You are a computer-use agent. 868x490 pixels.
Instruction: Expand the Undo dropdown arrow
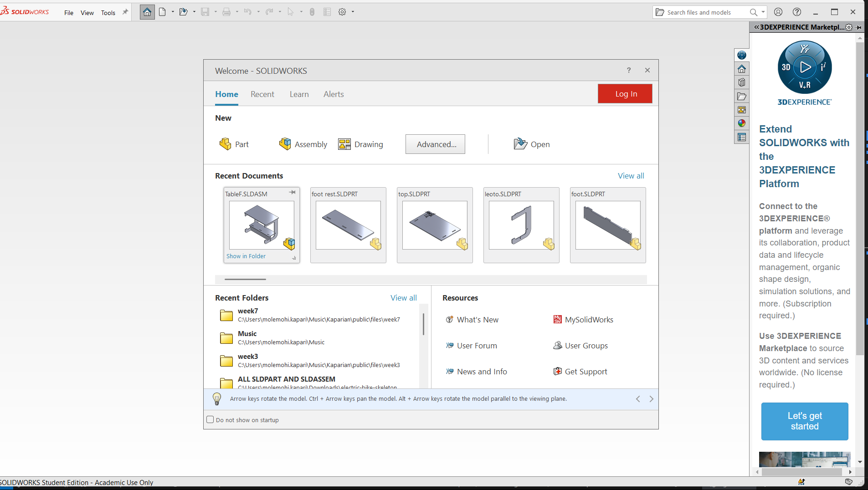click(258, 12)
